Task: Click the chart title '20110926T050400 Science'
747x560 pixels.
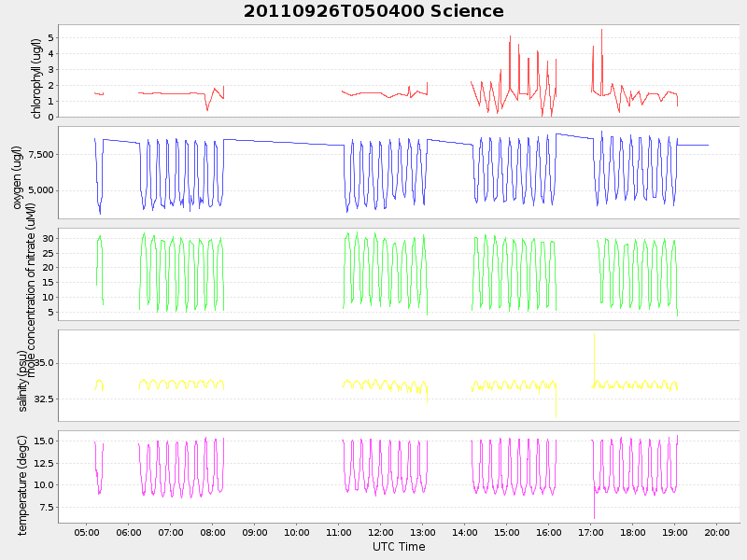Action: pos(373,11)
